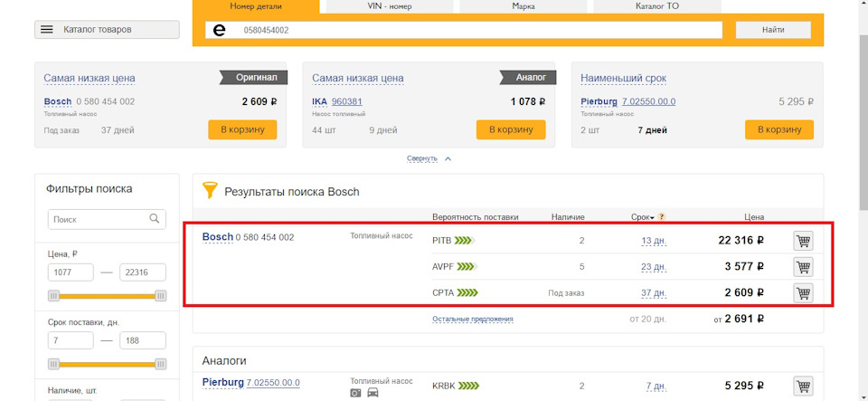Click price 2 609 ₽ in CPTA row
Image resolution: width=868 pixels, height=401 pixels.
744,291
